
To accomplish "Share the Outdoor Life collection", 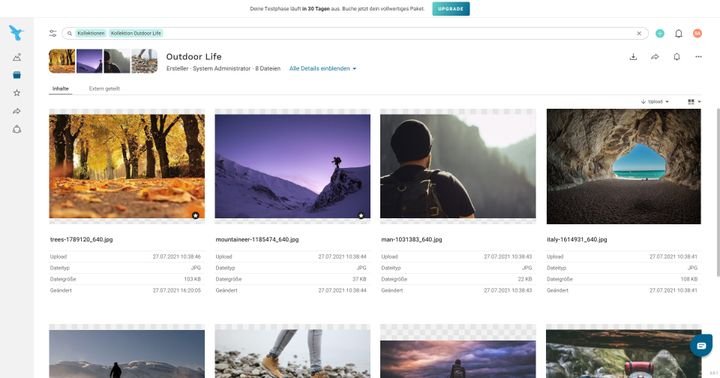I will (x=655, y=56).
